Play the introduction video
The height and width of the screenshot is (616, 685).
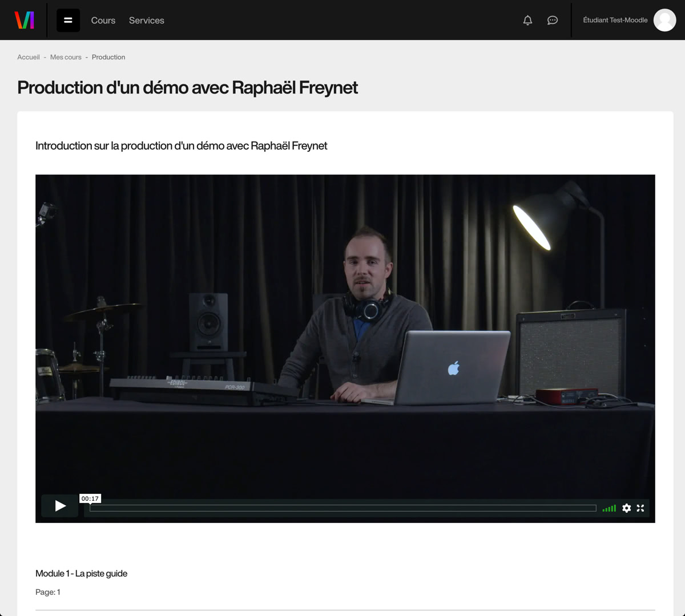(60, 506)
